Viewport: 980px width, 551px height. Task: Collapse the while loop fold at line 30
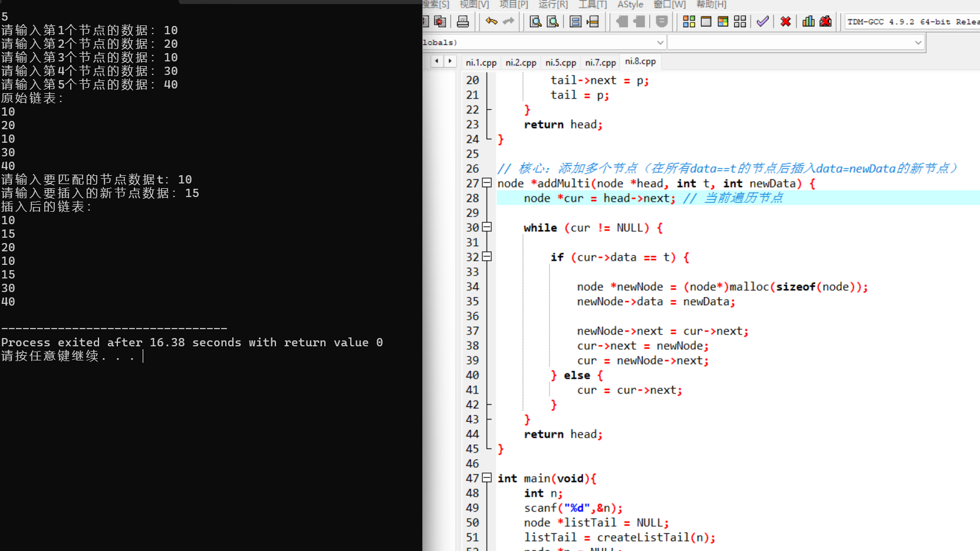(x=487, y=227)
